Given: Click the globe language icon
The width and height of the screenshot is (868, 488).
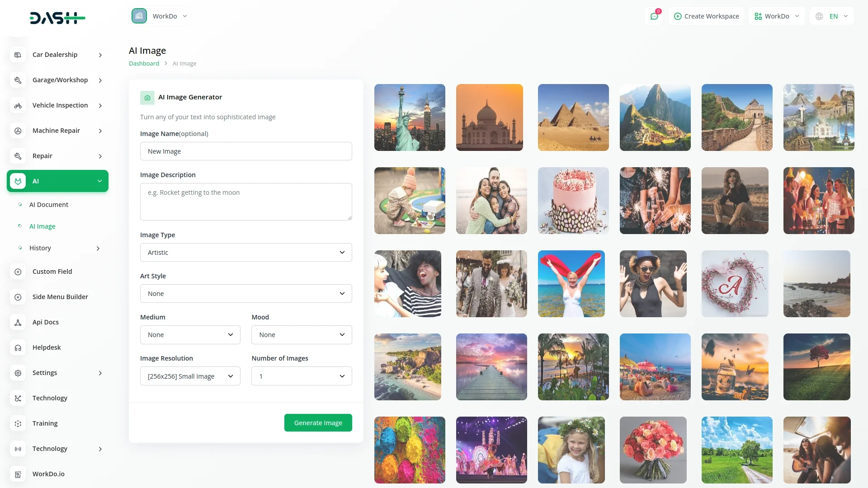Looking at the screenshot, I should point(819,16).
